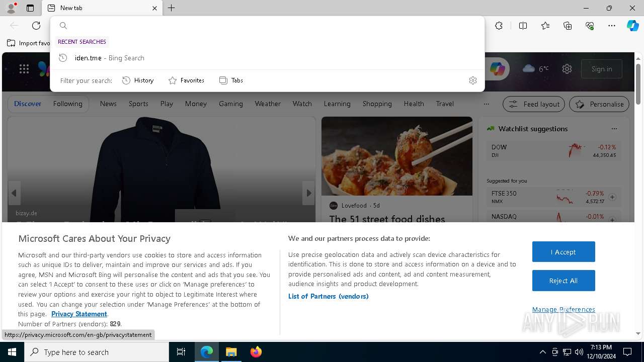Open the News category
Viewport: 644px width, 362px height.
pos(108,104)
